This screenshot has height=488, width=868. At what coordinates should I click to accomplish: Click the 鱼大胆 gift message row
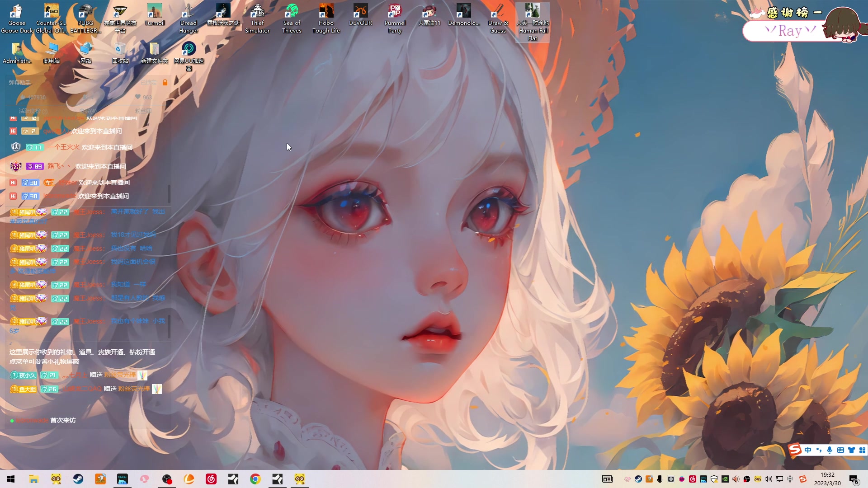pos(86,389)
